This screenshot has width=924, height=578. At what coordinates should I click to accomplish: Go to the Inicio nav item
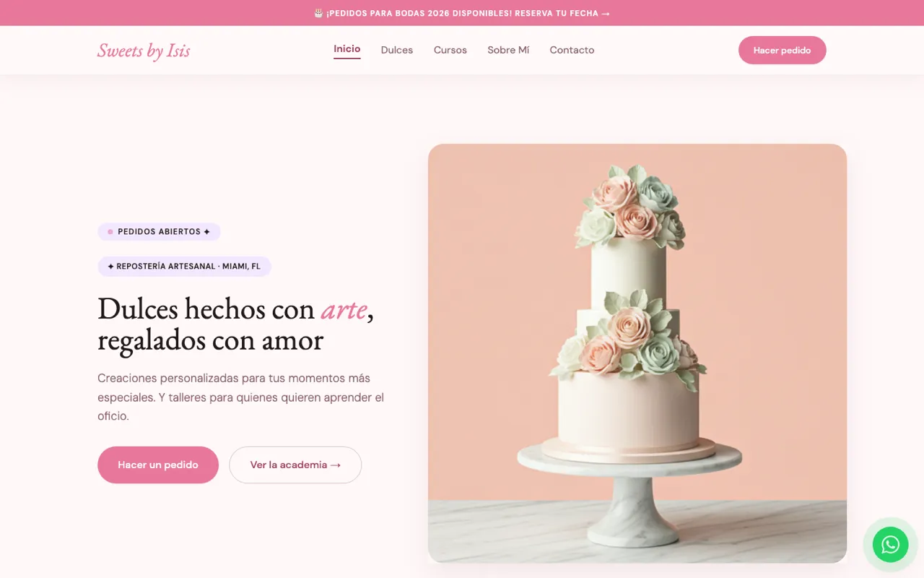[347, 49]
